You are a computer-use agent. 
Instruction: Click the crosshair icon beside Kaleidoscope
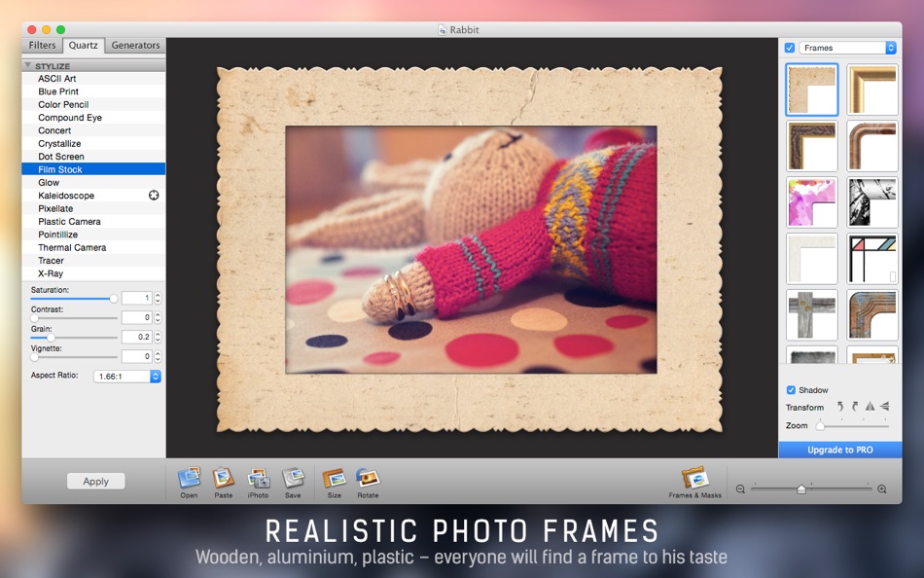coord(154,196)
